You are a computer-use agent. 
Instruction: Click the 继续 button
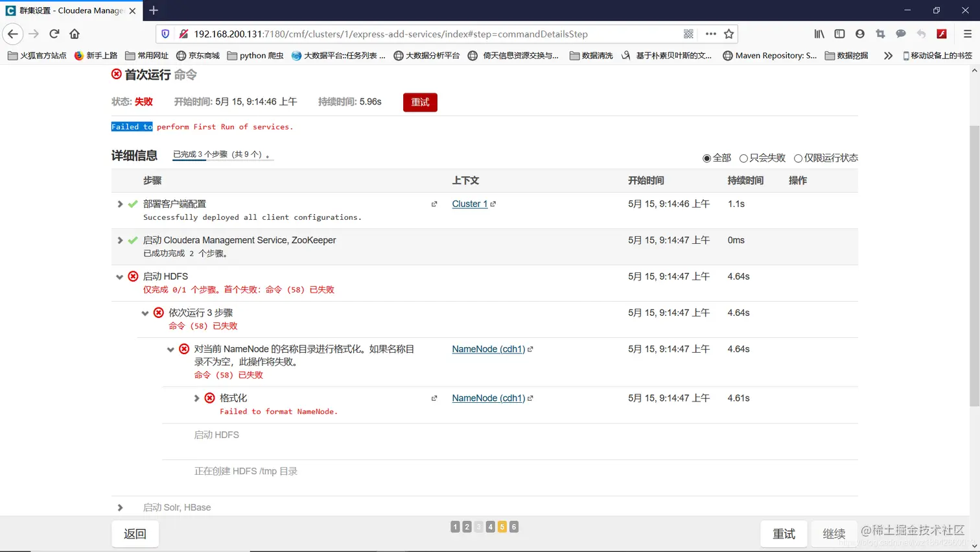(834, 534)
